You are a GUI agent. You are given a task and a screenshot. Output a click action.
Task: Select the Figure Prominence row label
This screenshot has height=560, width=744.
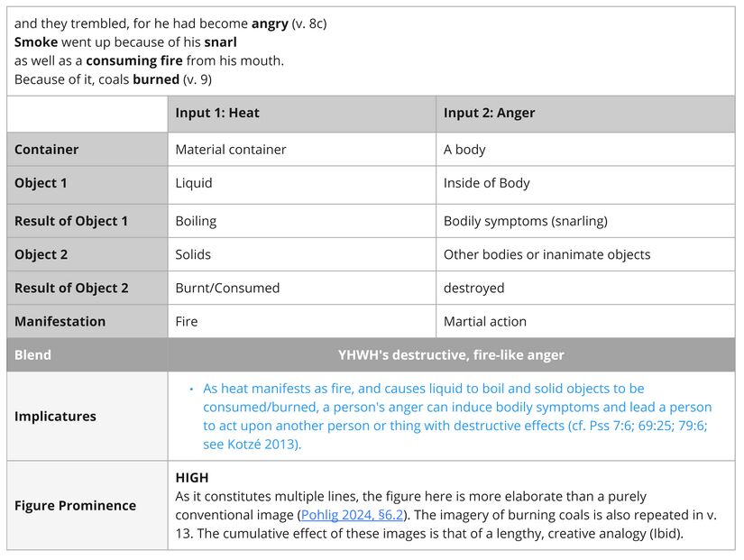coord(75,505)
